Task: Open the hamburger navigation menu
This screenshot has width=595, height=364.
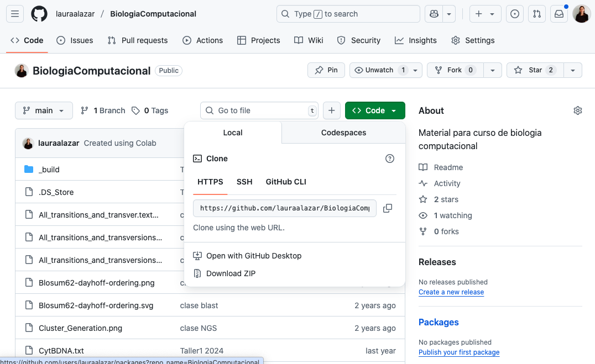Action: pyautogui.click(x=15, y=14)
